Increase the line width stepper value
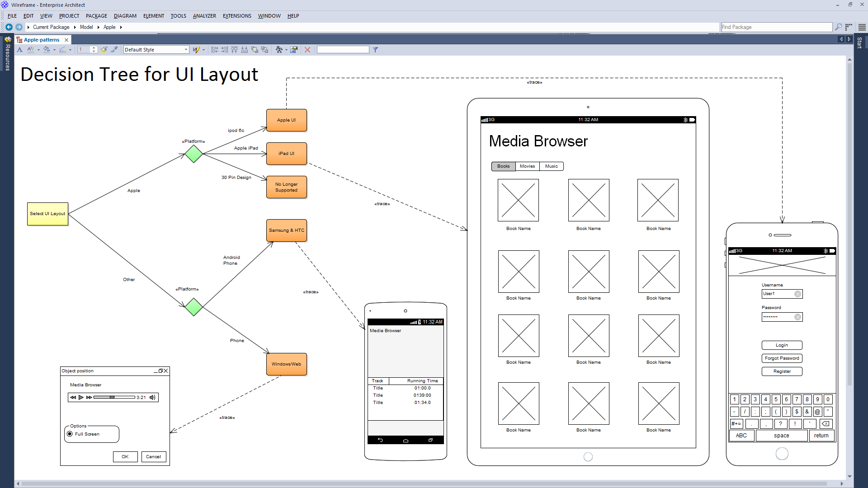 (x=94, y=48)
